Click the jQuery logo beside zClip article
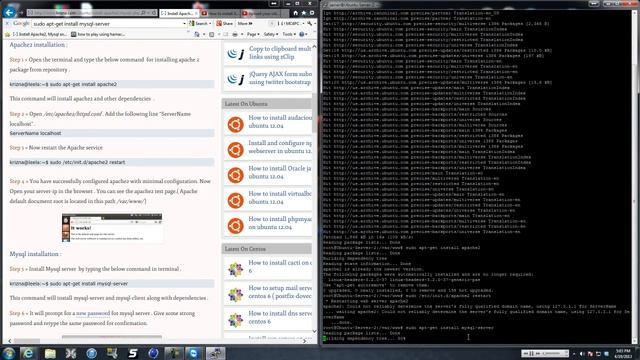640x360 pixels. tap(236, 54)
